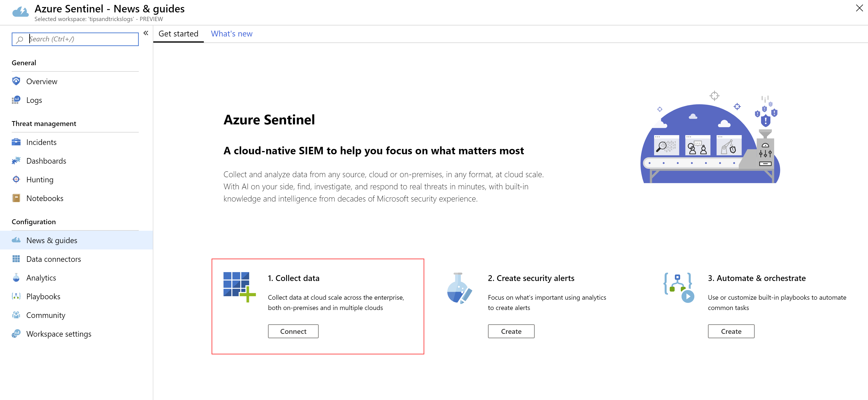This screenshot has width=868, height=400.
Task: Close the blade with the X button
Action: tap(859, 8)
